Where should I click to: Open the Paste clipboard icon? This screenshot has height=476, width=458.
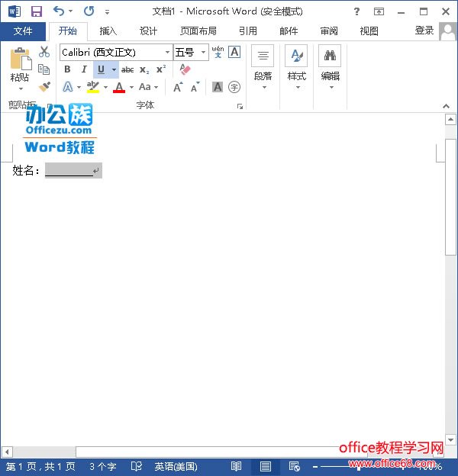click(21, 59)
